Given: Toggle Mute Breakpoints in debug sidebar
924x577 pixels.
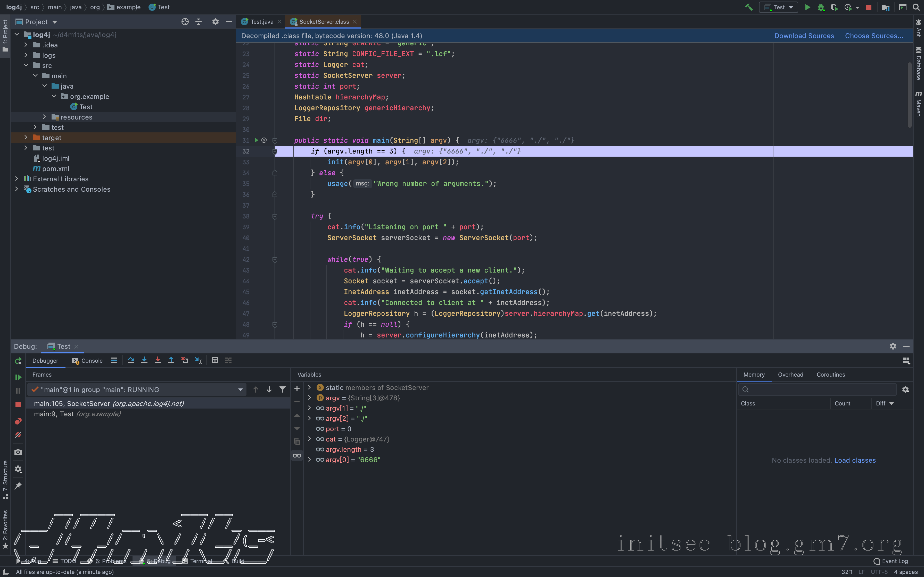Looking at the screenshot, I should point(18,435).
